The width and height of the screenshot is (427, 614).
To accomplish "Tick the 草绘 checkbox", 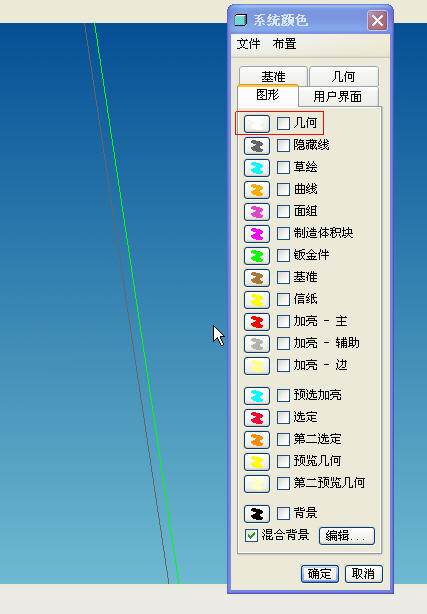I will pos(283,167).
